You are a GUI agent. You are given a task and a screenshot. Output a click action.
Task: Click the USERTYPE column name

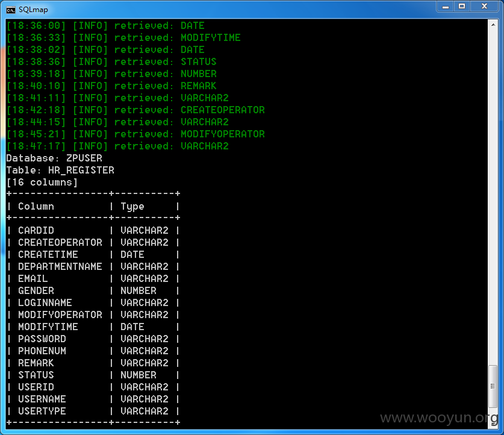(42, 412)
